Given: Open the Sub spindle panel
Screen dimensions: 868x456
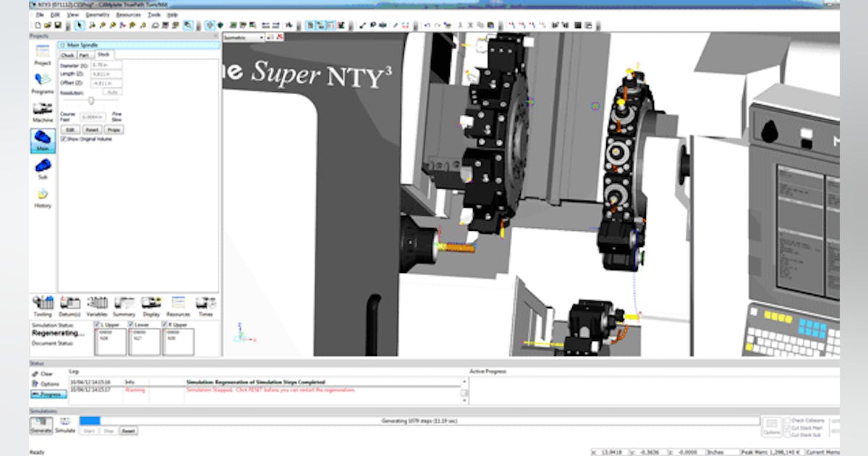Looking at the screenshot, I should (x=42, y=166).
